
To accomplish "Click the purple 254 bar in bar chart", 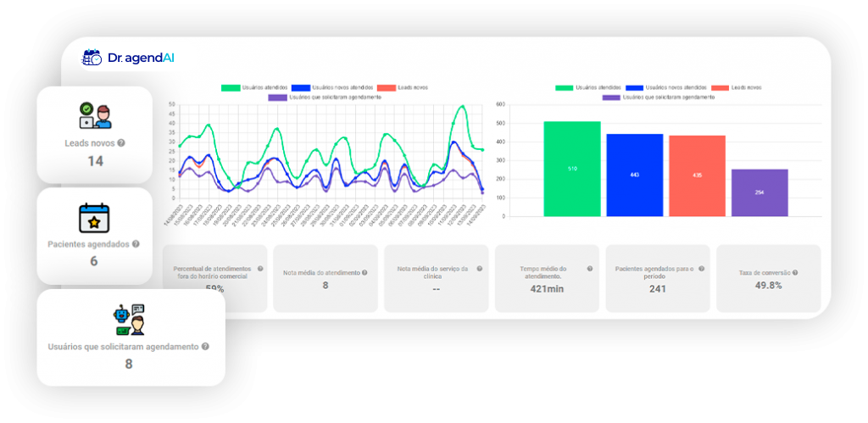I will pyautogui.click(x=759, y=192).
